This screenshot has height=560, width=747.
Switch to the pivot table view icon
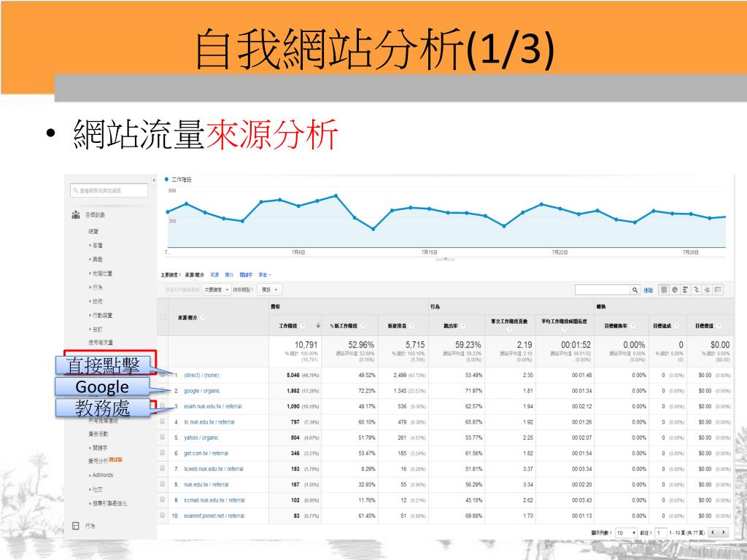pyautogui.click(x=718, y=289)
